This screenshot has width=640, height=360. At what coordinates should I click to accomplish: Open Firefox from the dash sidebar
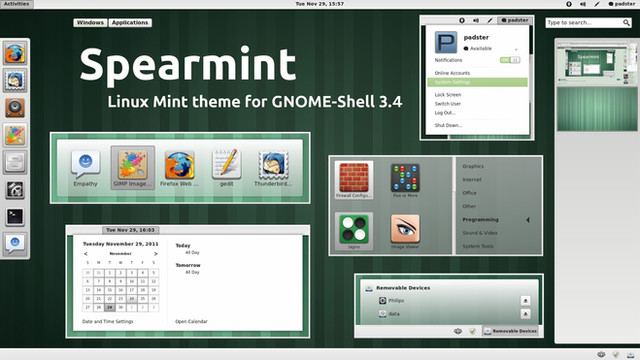click(x=15, y=54)
